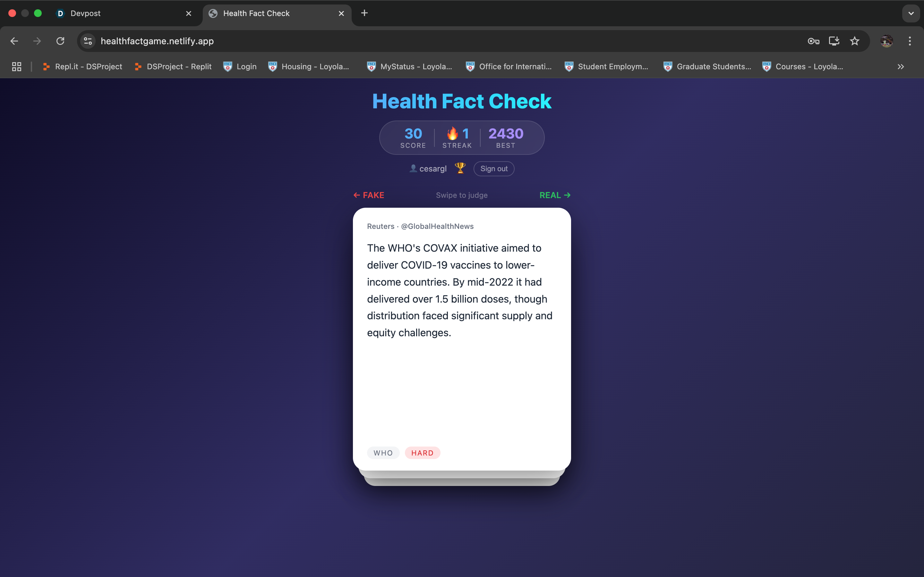Open the site information icon
924x577 pixels.
(88, 41)
